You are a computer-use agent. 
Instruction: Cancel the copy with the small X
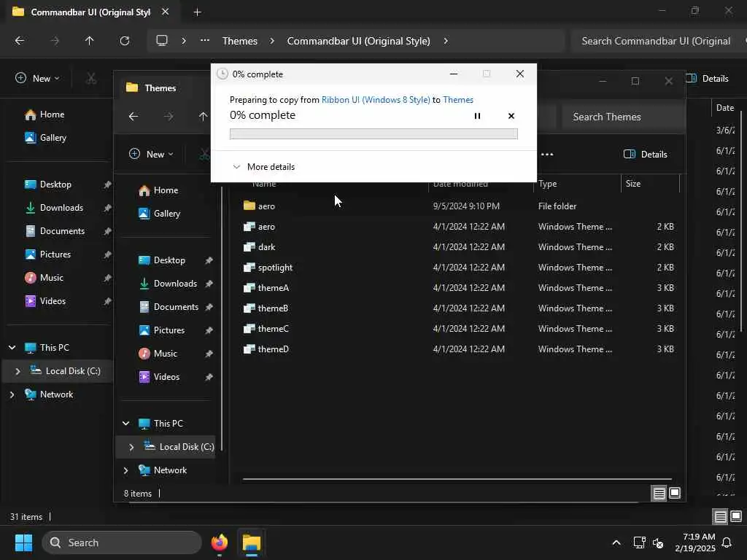tap(511, 116)
